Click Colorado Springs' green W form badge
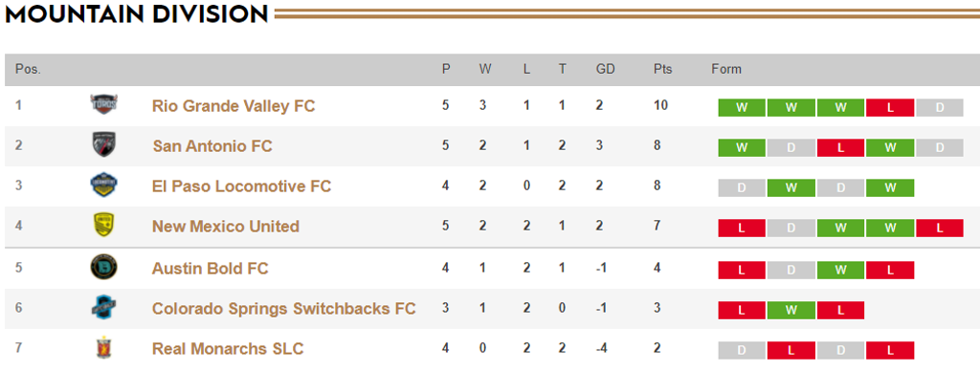The height and width of the screenshot is (371, 980). 791,311
